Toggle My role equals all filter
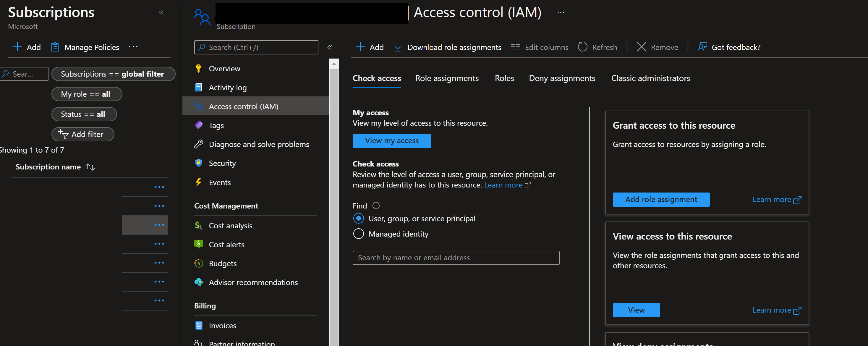The image size is (868, 346). 85,93
